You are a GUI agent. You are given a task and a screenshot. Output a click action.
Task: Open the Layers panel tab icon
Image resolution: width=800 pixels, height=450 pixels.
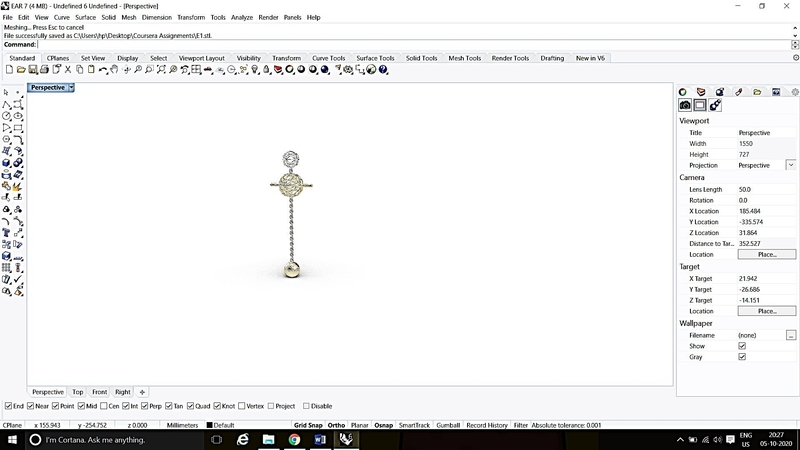click(x=701, y=92)
